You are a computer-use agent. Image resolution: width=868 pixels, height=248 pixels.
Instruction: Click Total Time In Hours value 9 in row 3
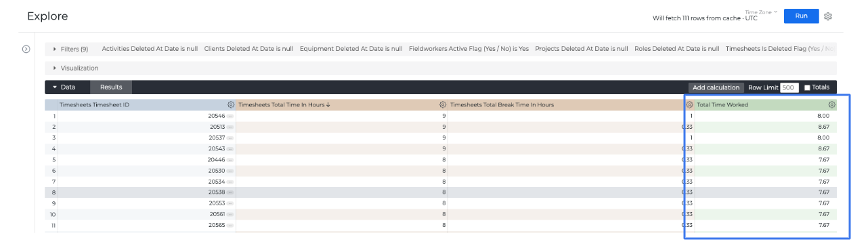pos(444,138)
